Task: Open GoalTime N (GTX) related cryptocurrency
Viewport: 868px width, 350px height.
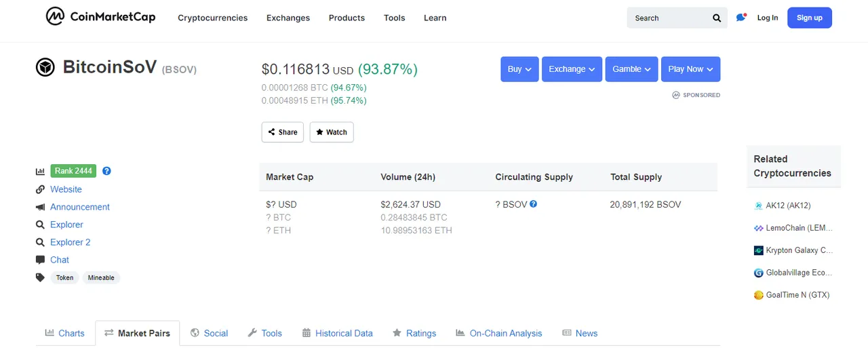Action: click(x=797, y=295)
